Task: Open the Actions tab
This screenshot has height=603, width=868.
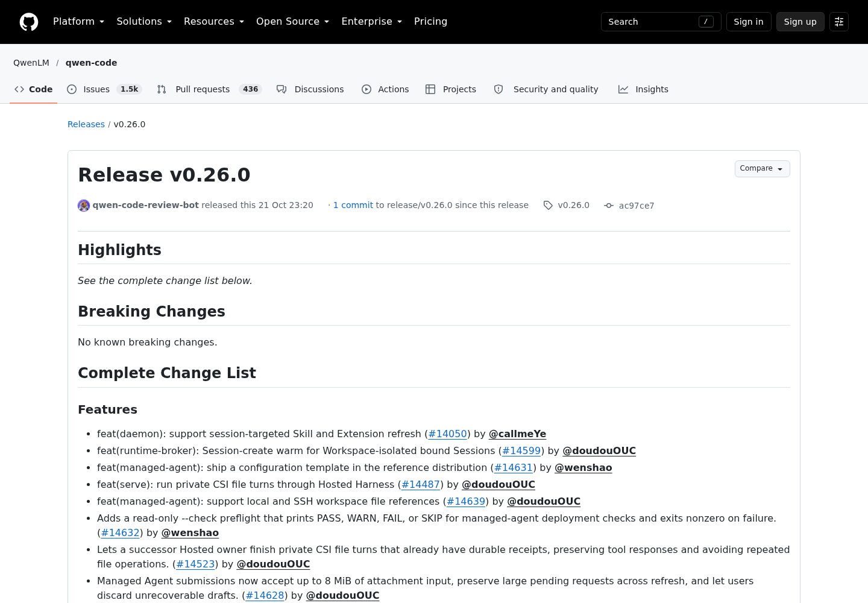Action: tap(385, 89)
